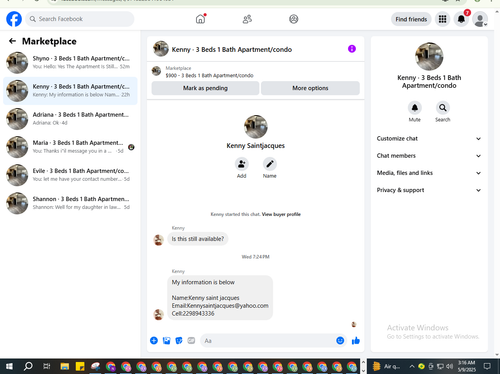
Task: Expand Customize chat section
Action: (429, 139)
